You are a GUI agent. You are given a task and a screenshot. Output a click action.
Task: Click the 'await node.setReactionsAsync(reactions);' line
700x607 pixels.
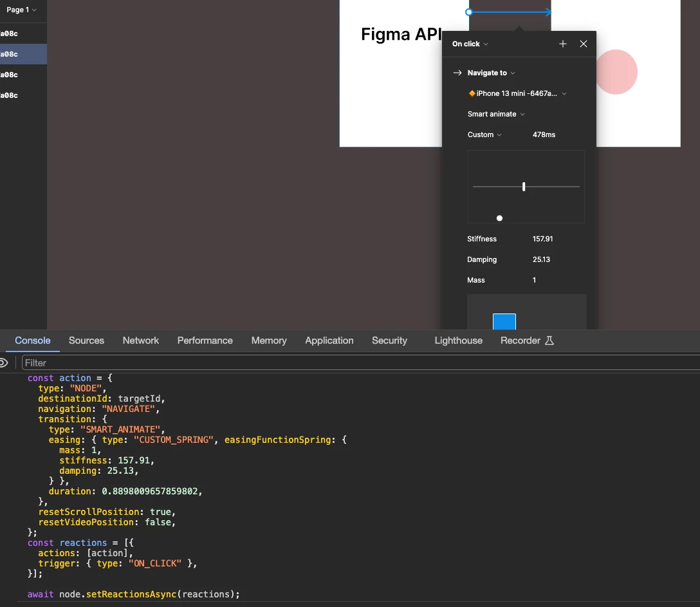tap(133, 594)
